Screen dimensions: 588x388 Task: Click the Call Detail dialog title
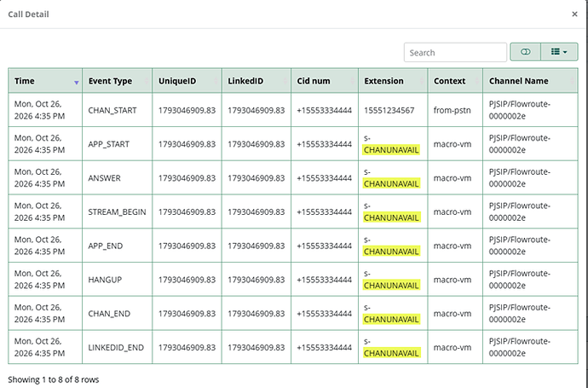[x=28, y=14]
